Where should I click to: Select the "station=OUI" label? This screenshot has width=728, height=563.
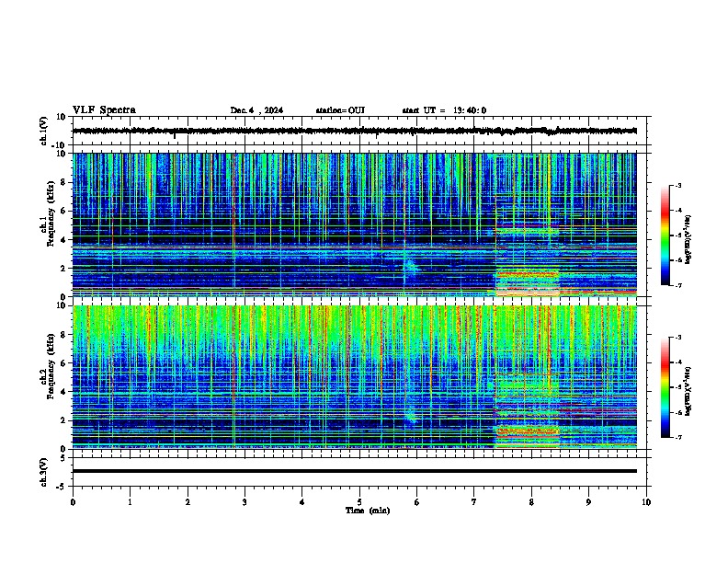point(340,110)
